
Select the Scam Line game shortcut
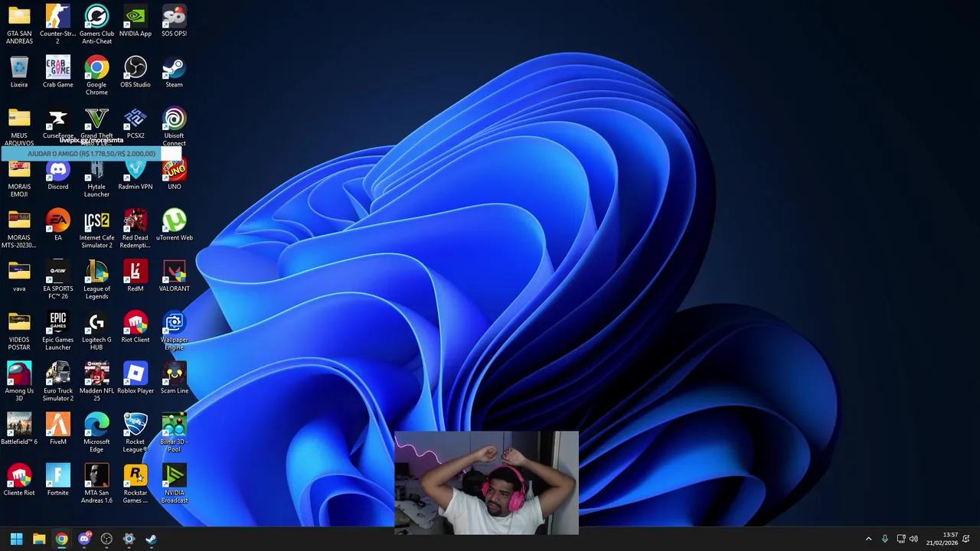tap(174, 378)
